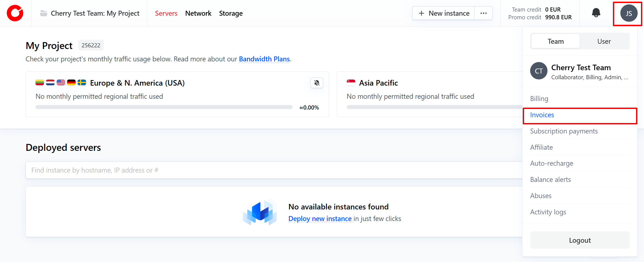Follow the Bandwidth Plans link
The width and height of the screenshot is (644, 262).
(x=264, y=59)
